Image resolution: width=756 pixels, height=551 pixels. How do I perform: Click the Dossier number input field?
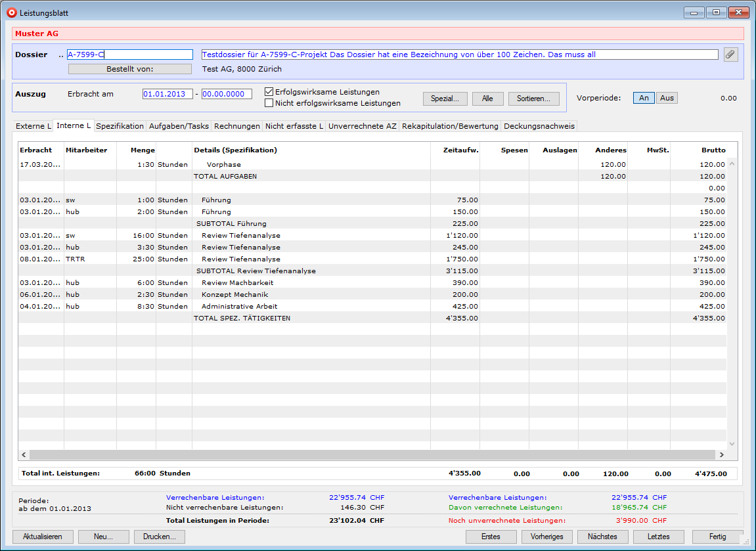pyautogui.click(x=129, y=55)
